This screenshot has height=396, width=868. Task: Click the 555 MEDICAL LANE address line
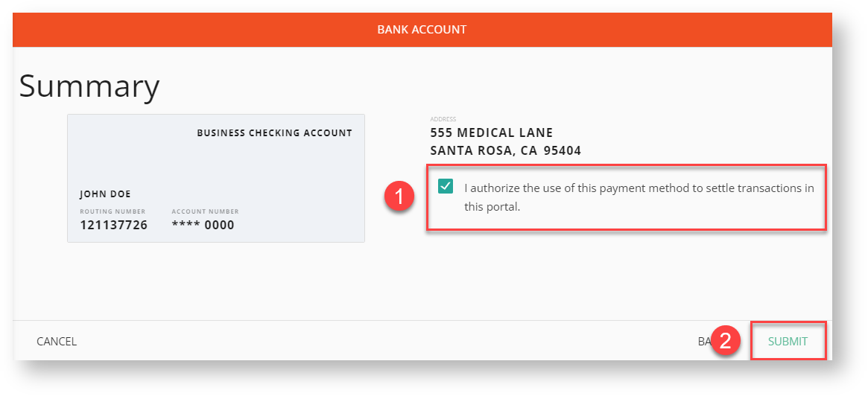[x=492, y=133]
